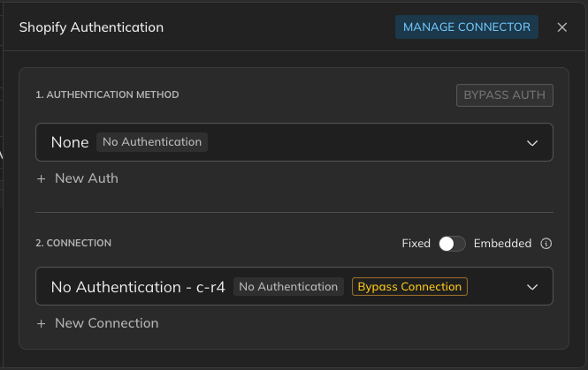This screenshot has width=588, height=370.
Task: Click the info icon beside Embedded
Action: tap(546, 244)
